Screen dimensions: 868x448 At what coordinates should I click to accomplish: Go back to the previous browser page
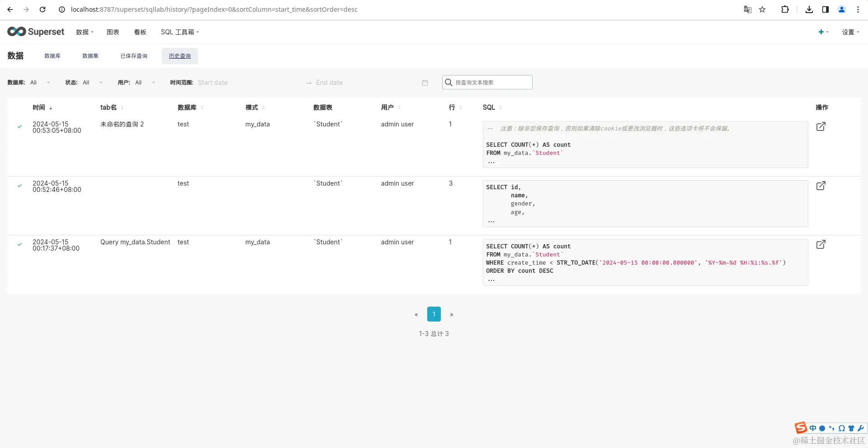[10, 9]
